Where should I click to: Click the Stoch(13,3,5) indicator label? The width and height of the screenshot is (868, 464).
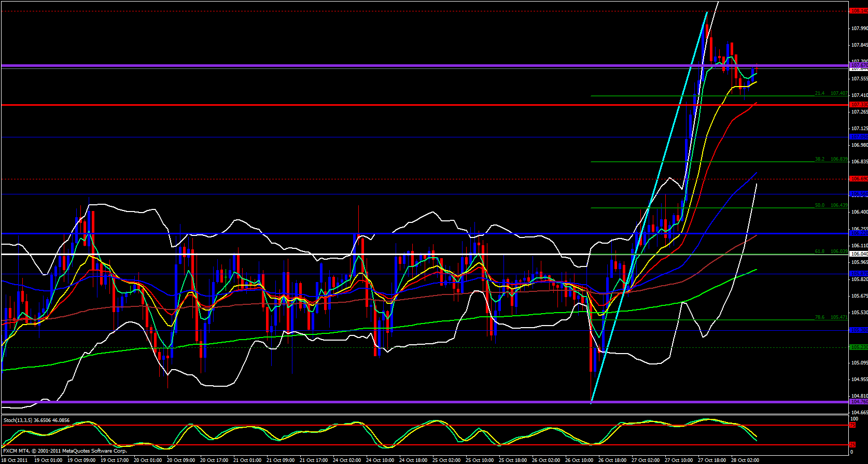(x=36, y=420)
